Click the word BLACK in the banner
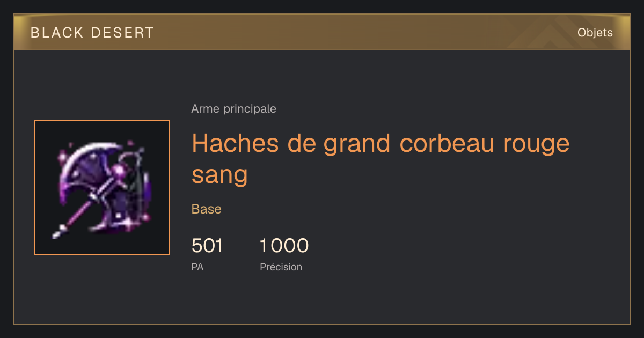The height and width of the screenshot is (338, 644). [57, 33]
